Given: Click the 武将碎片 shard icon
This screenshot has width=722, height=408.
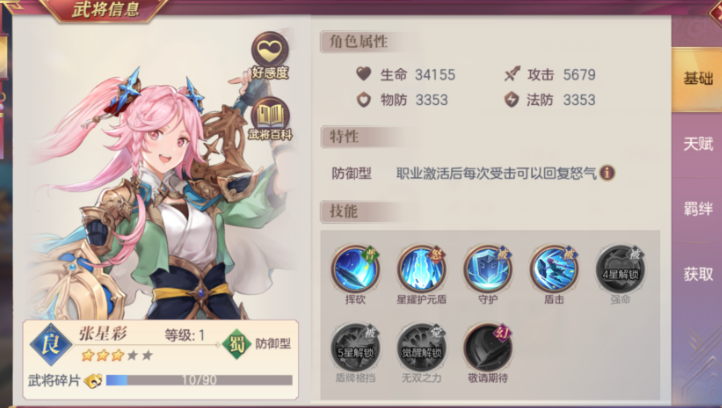Looking at the screenshot, I should point(93,380).
